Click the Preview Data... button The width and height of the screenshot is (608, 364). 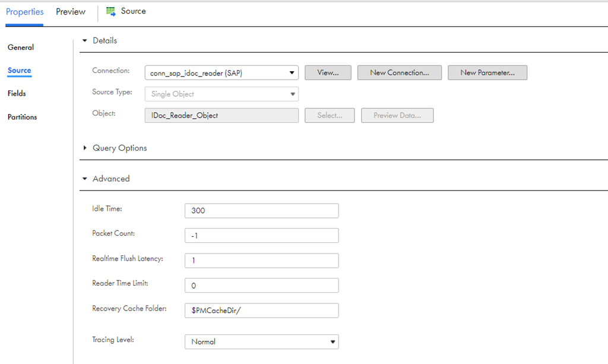click(397, 115)
